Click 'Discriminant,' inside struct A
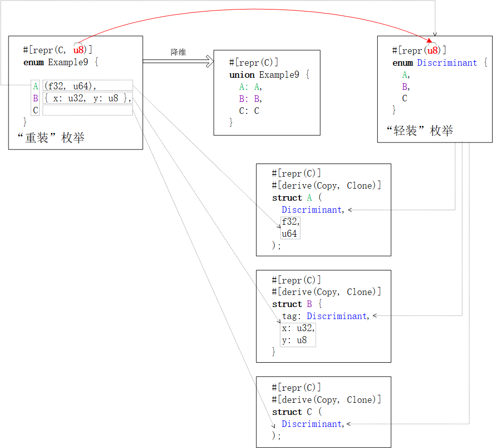This screenshot has height=448, width=493. (x=313, y=210)
